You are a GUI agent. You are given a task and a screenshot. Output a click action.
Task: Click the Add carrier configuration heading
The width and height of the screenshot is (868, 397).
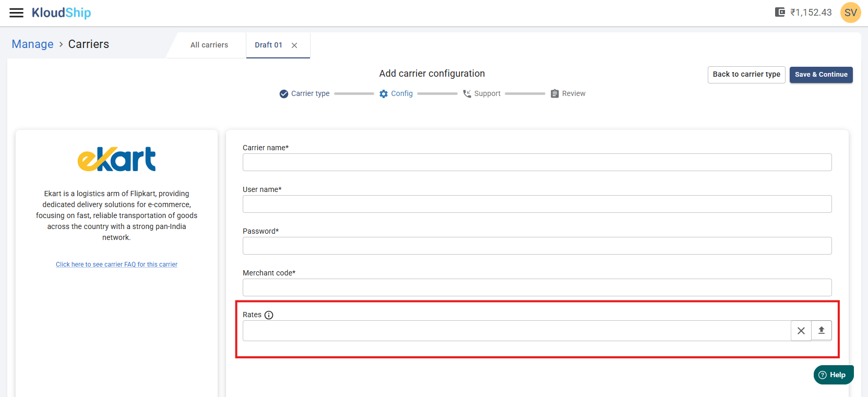[x=432, y=74]
